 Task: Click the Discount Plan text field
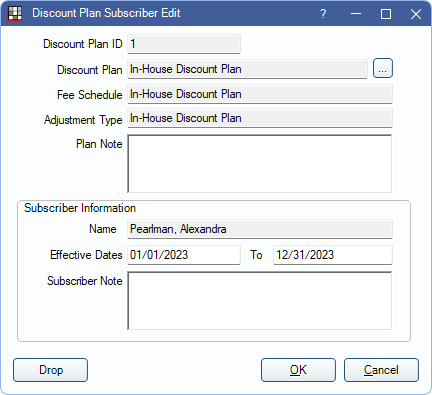point(247,69)
